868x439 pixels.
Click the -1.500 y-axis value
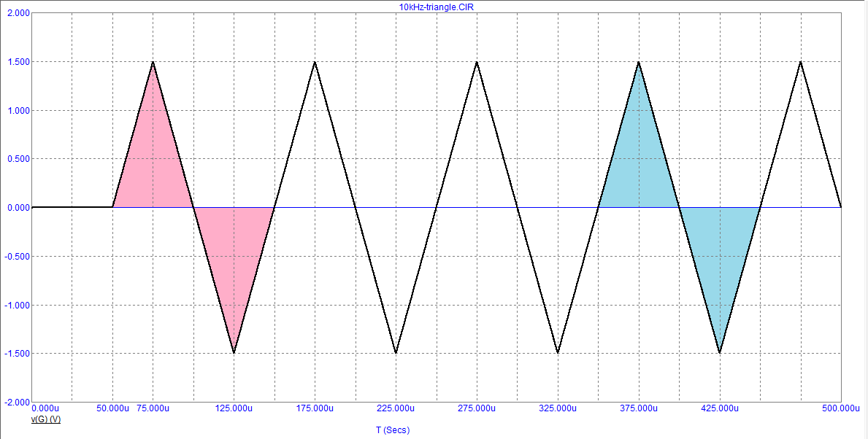[x=18, y=353]
